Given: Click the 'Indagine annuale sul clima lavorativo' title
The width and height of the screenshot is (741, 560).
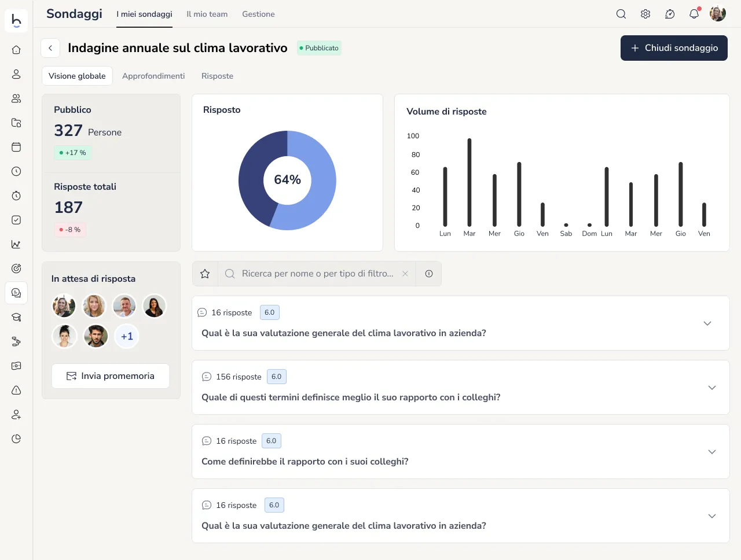Looking at the screenshot, I should [x=178, y=48].
